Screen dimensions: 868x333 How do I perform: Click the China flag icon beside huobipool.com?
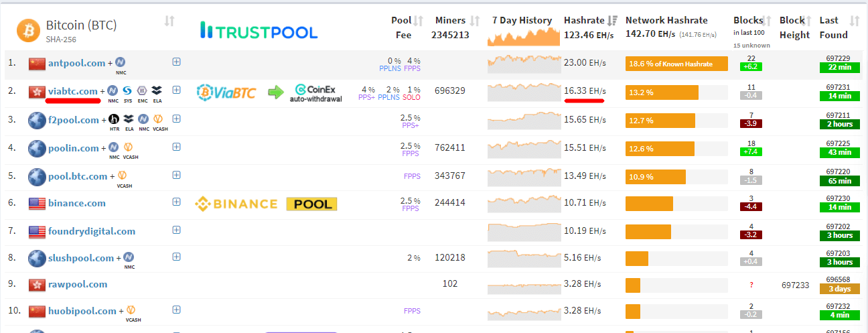(37, 312)
